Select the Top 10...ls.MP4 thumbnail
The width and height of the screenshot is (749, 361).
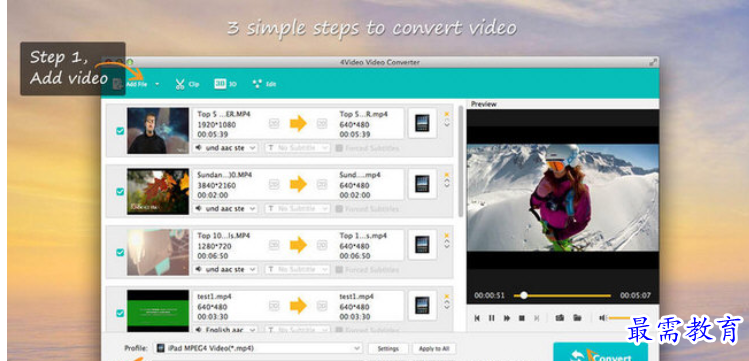158,252
